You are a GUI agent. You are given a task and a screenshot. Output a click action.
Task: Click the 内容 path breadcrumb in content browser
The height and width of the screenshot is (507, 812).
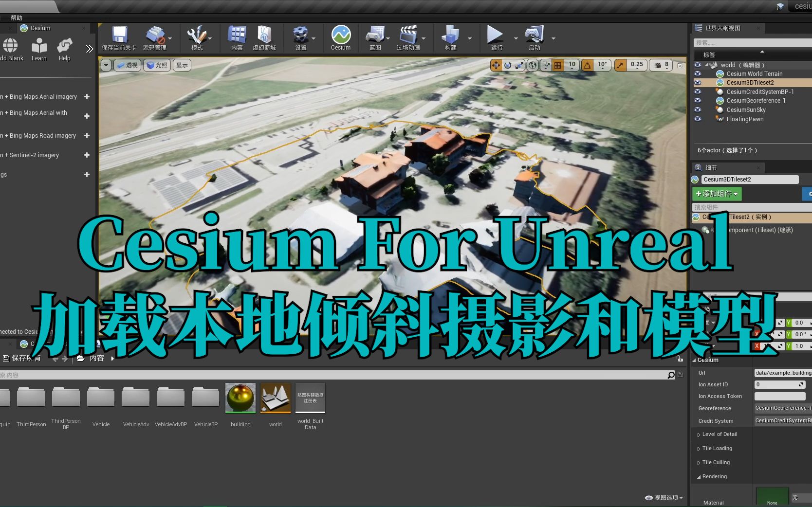[x=97, y=359]
